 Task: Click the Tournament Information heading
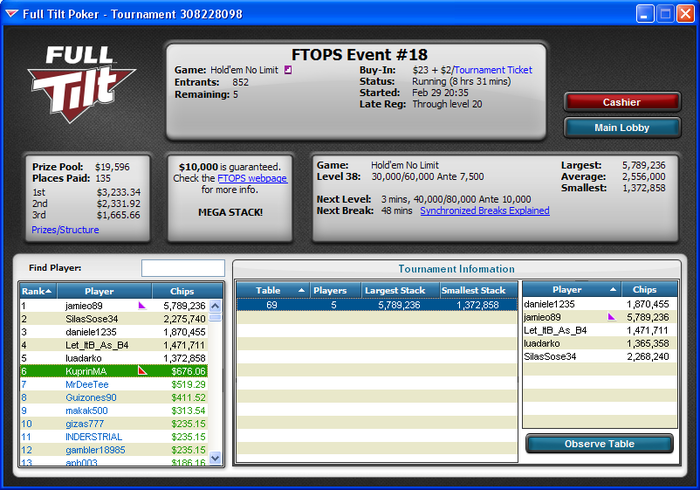tap(456, 269)
